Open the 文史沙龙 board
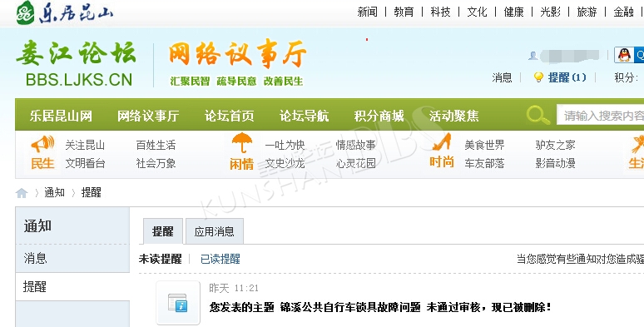Viewport: 644px width, 327px height. pyautogui.click(x=285, y=163)
